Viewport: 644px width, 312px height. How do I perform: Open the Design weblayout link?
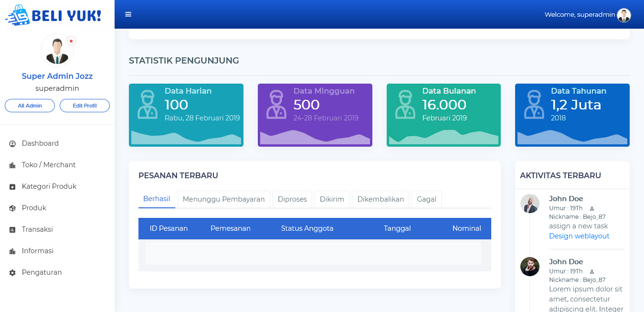pos(579,236)
